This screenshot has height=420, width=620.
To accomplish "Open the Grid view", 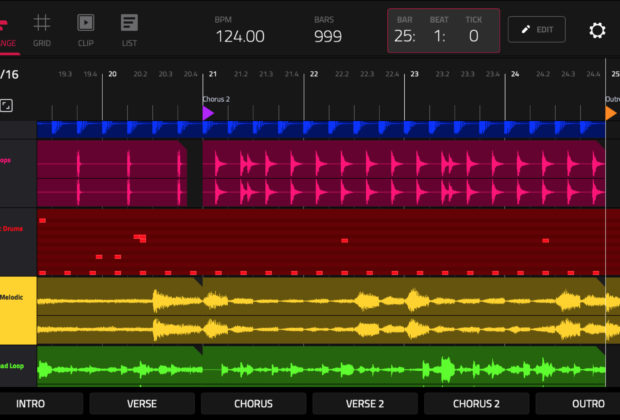I will (x=42, y=30).
